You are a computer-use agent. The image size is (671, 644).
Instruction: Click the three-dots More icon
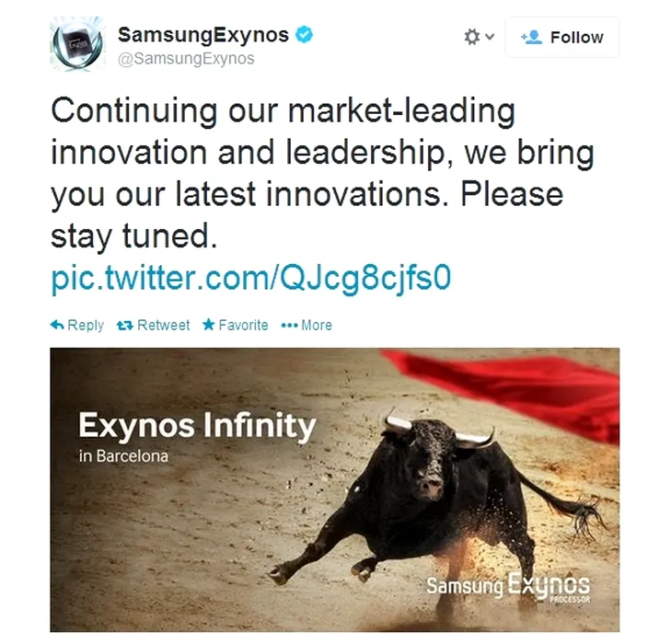point(289,326)
